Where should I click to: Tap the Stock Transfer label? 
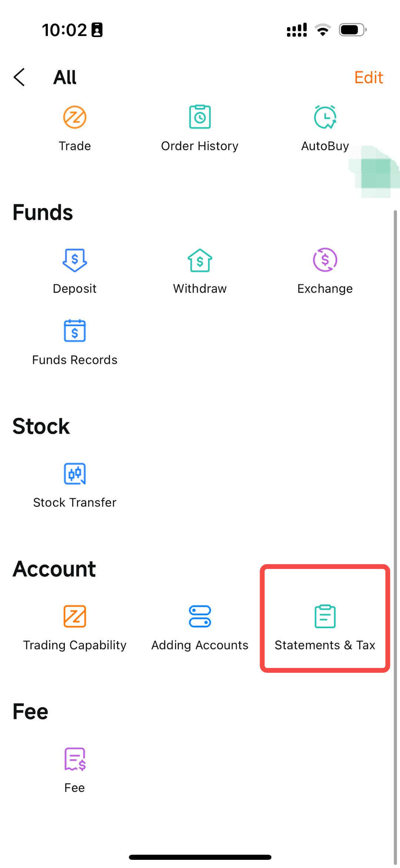pos(74,502)
